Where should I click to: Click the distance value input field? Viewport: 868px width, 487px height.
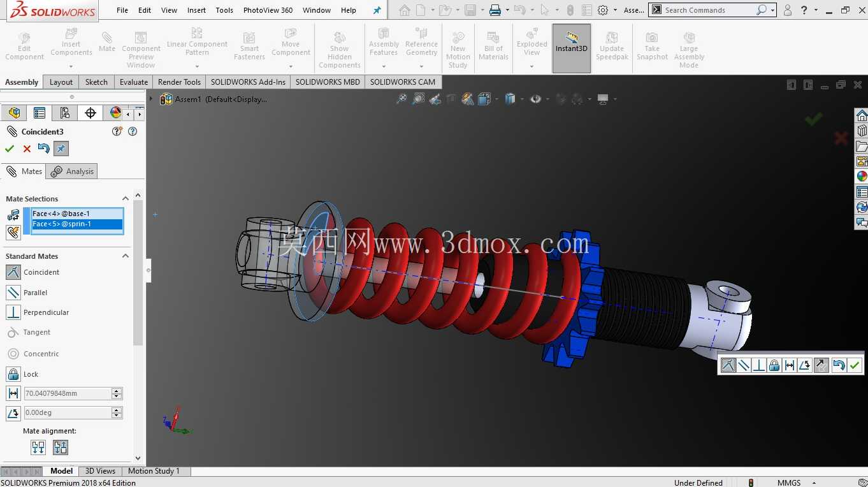(x=67, y=393)
